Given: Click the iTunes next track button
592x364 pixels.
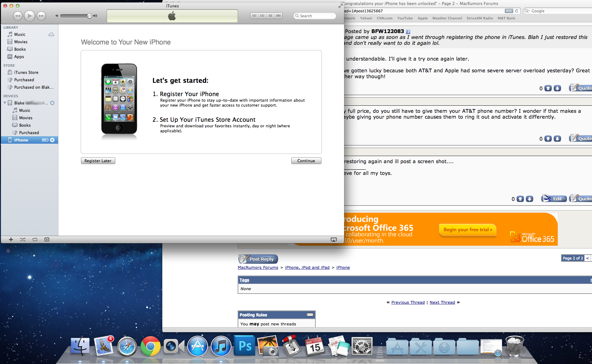Looking at the screenshot, I should click(x=41, y=15).
